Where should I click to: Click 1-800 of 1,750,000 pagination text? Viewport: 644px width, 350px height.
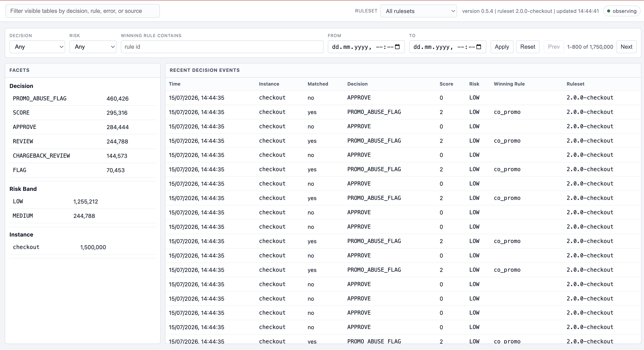[x=590, y=47]
